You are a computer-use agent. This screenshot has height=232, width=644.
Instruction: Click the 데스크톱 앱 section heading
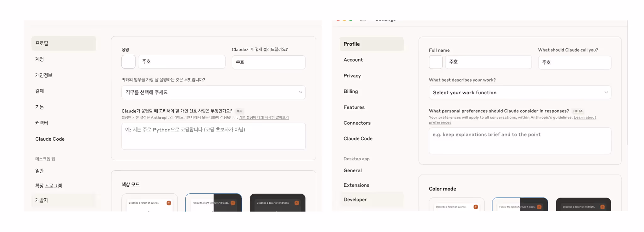pos(45,159)
